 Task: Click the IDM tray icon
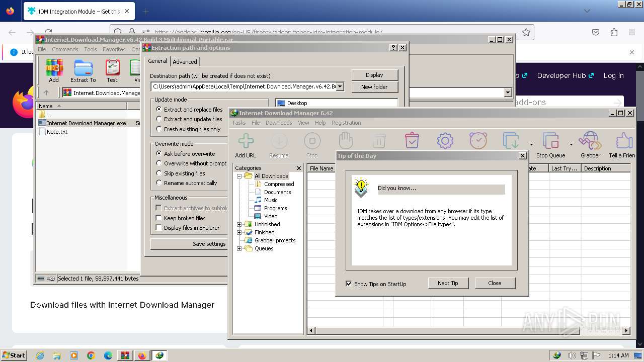557,355
